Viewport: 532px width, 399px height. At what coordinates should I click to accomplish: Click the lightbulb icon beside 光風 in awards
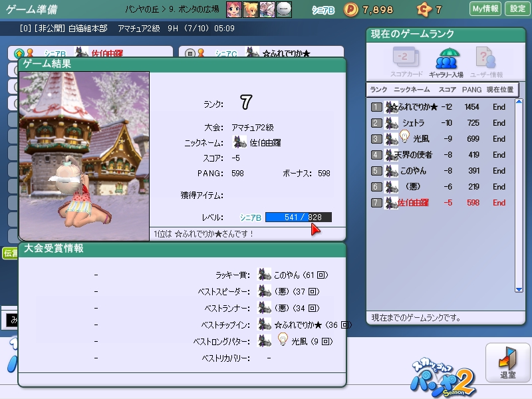coord(283,339)
